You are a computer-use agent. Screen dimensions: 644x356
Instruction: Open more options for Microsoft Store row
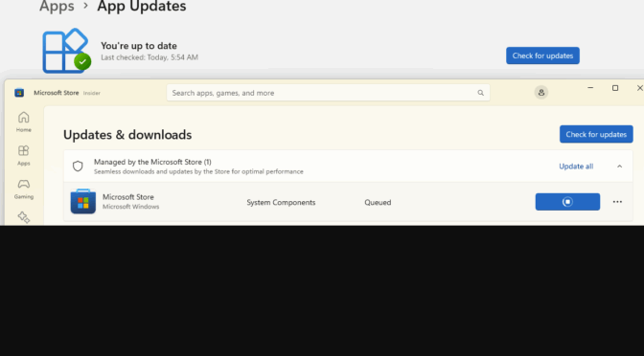[x=617, y=202]
